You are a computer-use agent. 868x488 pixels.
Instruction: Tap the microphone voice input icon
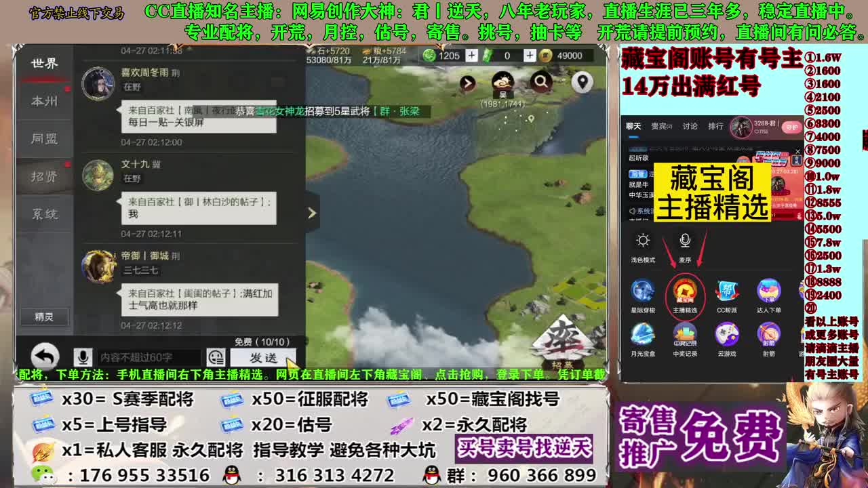pos(83,357)
